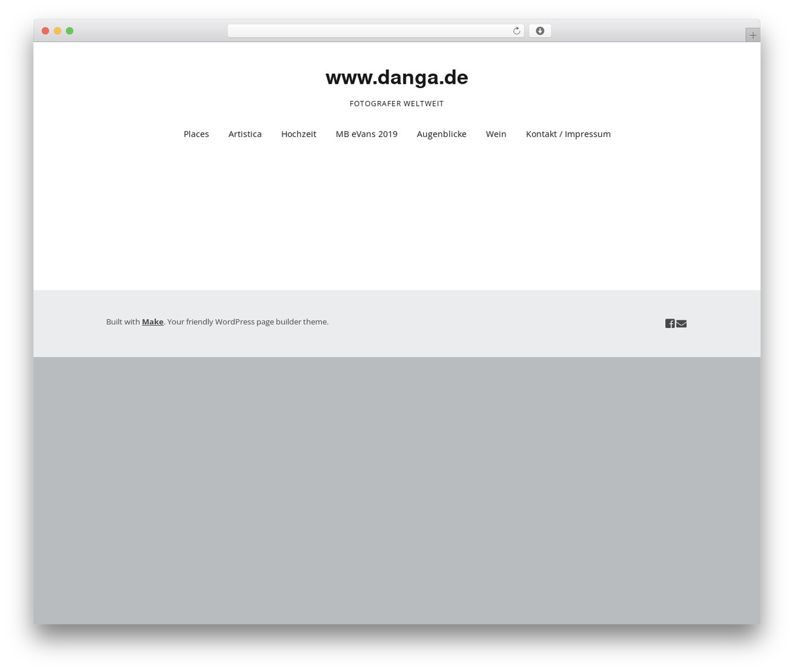
Task: Select Hochzeit in the navigation
Action: point(298,134)
